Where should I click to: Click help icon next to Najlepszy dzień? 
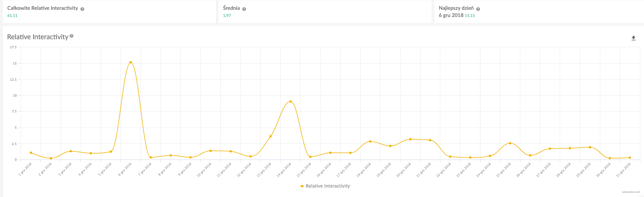(x=478, y=9)
